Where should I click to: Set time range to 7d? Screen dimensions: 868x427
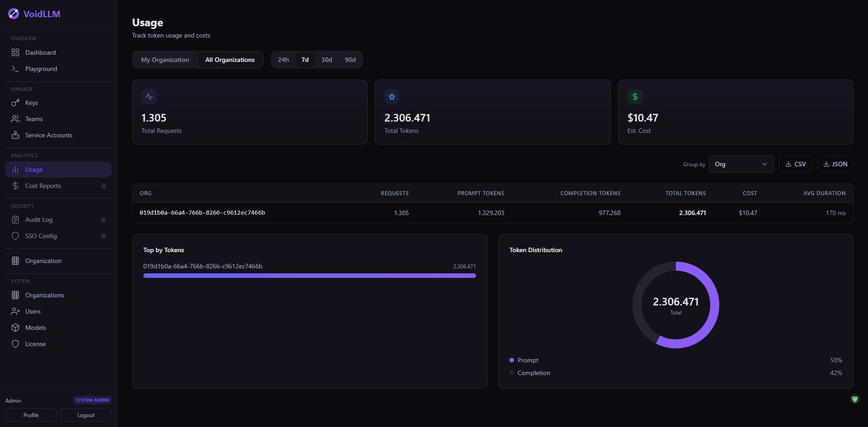click(305, 60)
